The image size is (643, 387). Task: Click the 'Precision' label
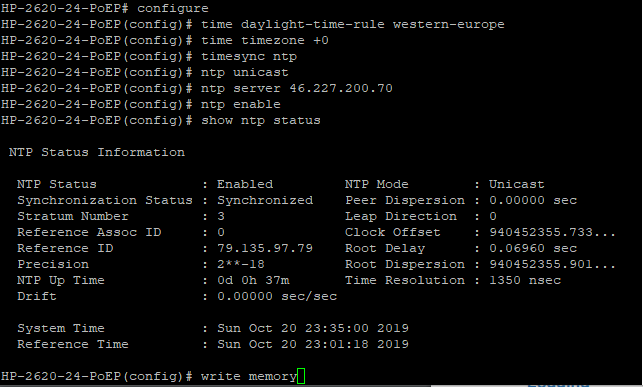click(53, 264)
